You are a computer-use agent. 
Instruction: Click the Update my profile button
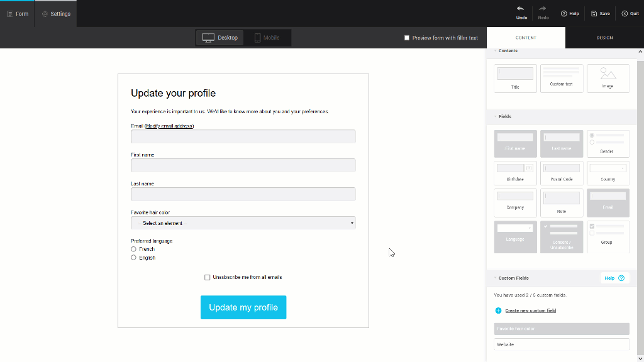tap(243, 307)
